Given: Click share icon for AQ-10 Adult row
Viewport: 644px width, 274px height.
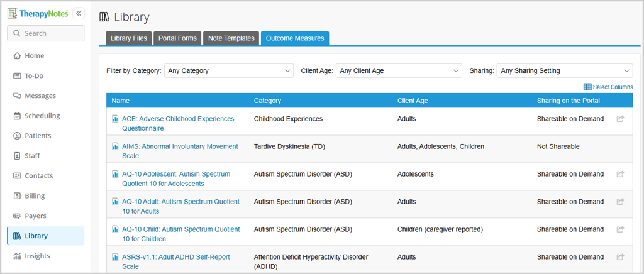Looking at the screenshot, I should [620, 202].
